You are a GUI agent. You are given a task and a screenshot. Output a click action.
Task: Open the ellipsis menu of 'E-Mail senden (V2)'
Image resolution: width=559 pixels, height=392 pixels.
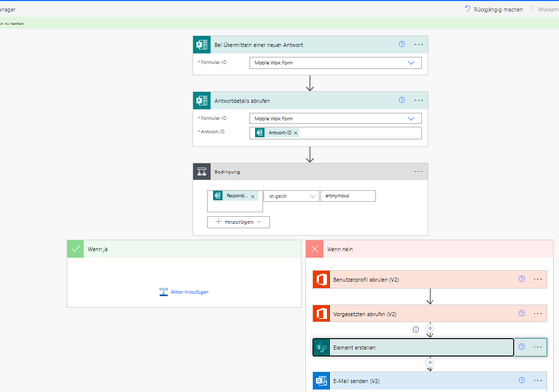[538, 381]
